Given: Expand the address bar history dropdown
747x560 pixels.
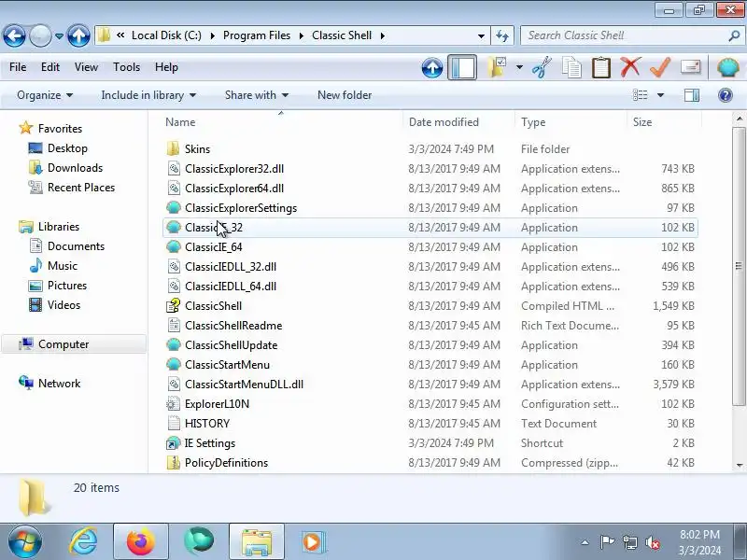Looking at the screenshot, I should coord(481,36).
